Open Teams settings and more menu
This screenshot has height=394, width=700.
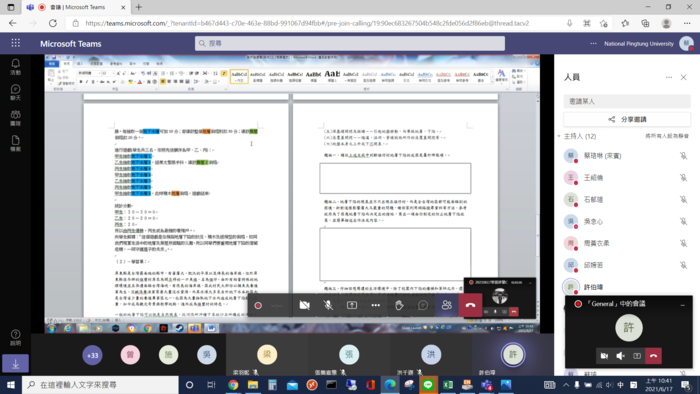pyautogui.click(x=593, y=43)
